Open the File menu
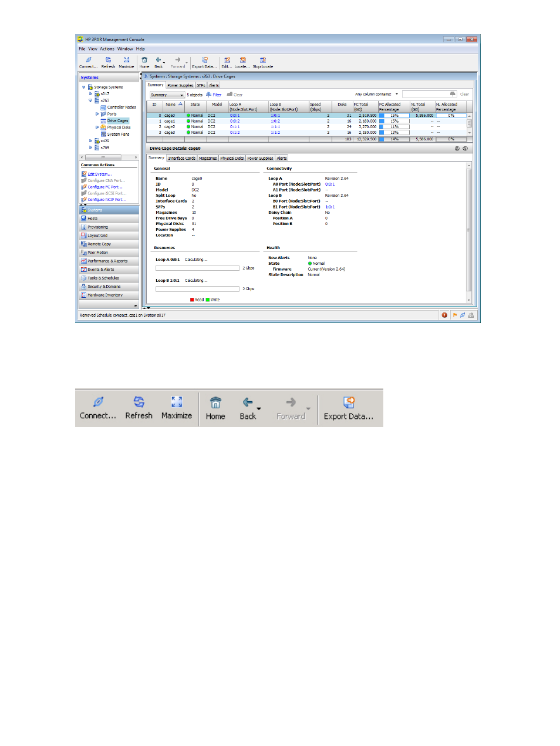 point(82,49)
